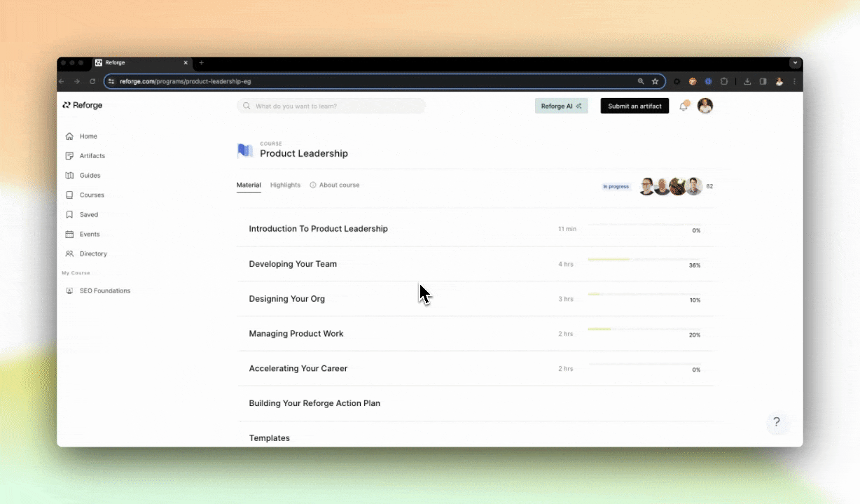Open the SEO Foundations course

point(97,290)
